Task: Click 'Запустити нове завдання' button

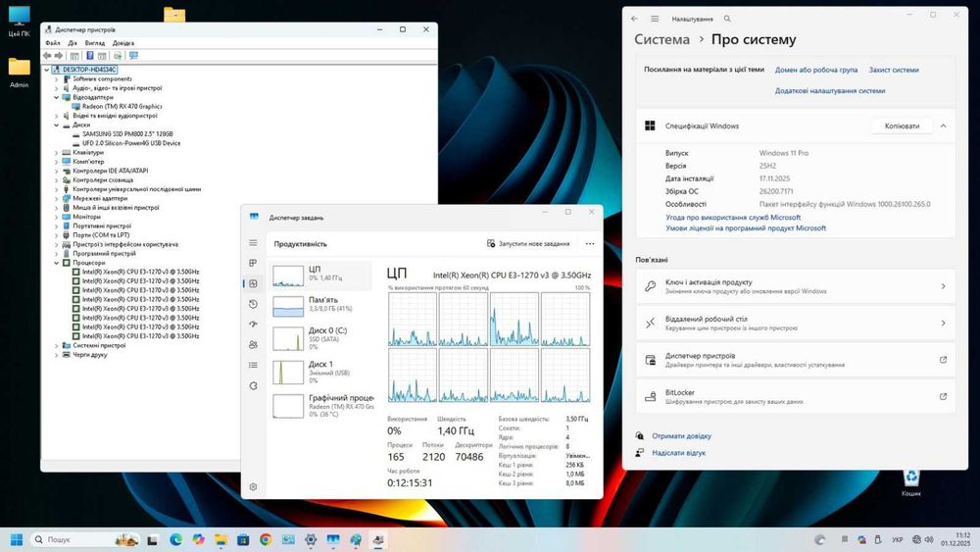Action: 529,244
